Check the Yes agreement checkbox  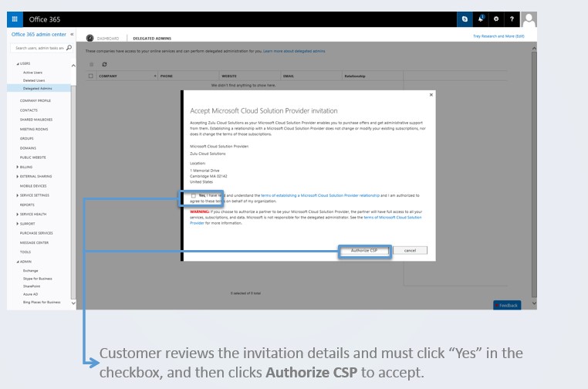coord(194,195)
